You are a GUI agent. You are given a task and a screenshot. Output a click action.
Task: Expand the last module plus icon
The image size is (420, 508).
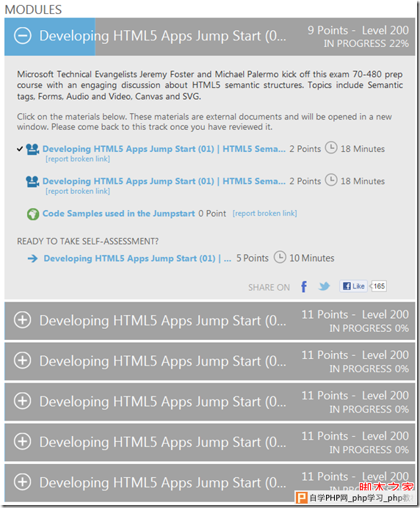click(23, 482)
